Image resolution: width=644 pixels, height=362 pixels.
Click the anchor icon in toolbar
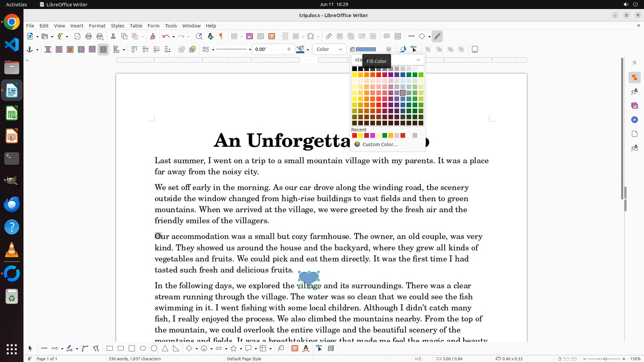[x=30, y=50]
